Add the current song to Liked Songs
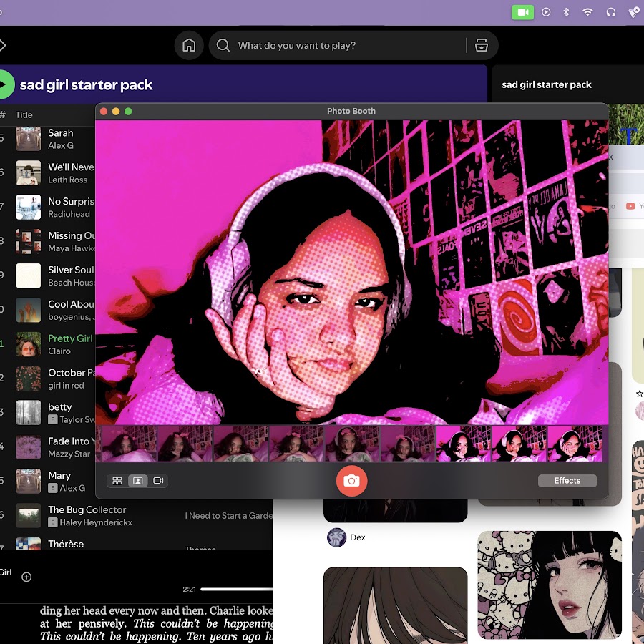The image size is (644, 644). coord(26,577)
